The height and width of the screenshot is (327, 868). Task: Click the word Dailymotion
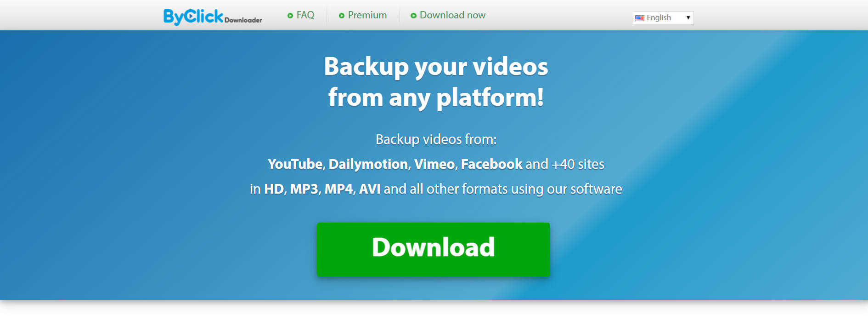[x=368, y=164]
